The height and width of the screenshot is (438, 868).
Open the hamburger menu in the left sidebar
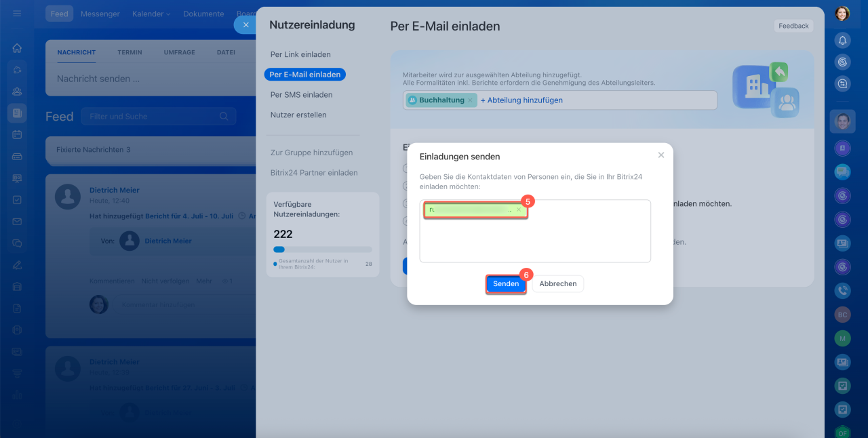(17, 14)
